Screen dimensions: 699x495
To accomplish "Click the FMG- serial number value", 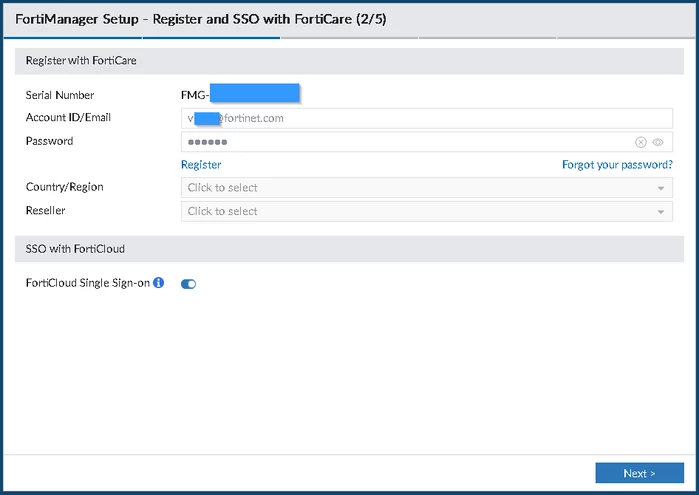I will click(x=240, y=94).
